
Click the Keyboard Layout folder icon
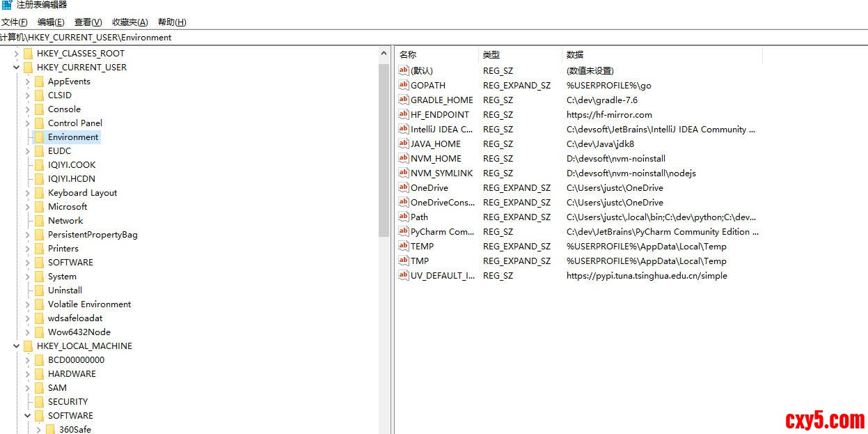[x=39, y=193]
